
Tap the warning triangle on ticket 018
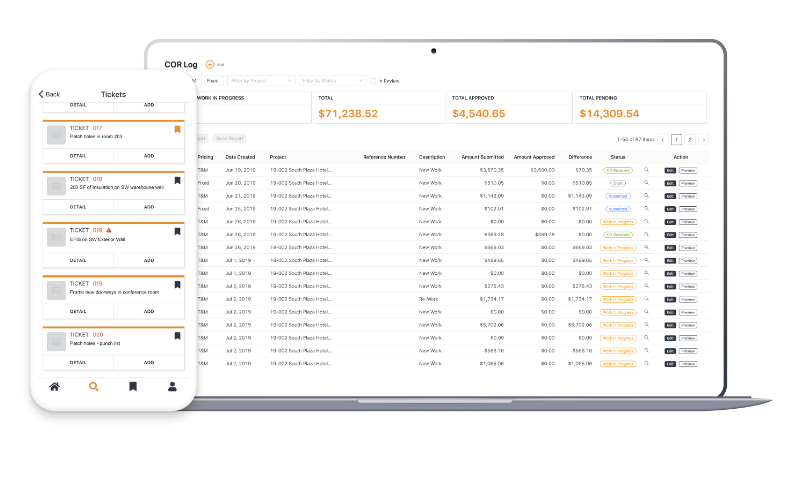(108, 230)
